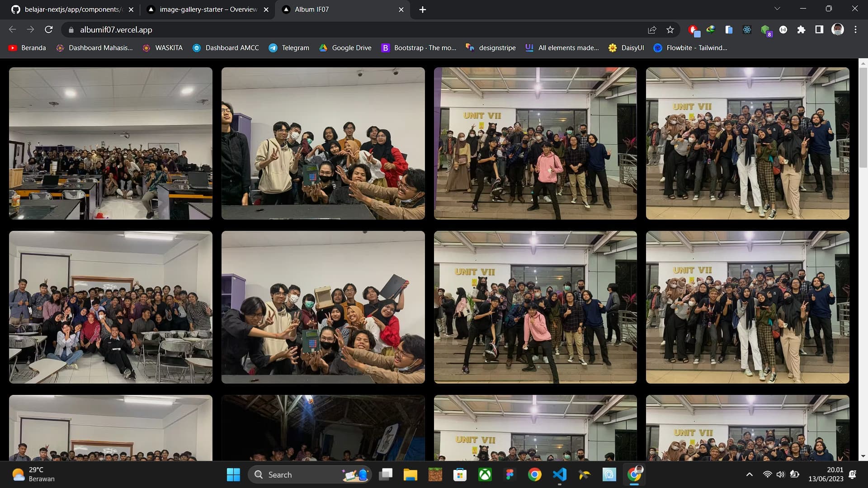
Task: Open the Google Drive bookmark
Action: (x=345, y=48)
